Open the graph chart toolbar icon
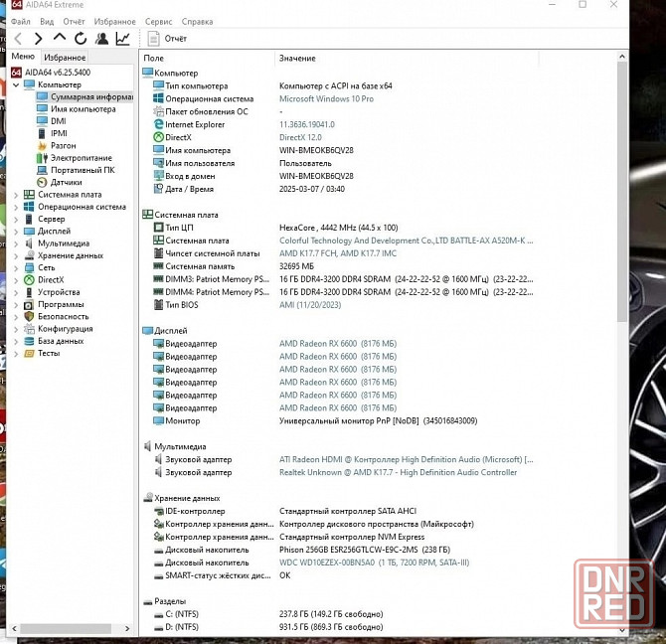 pos(122,39)
